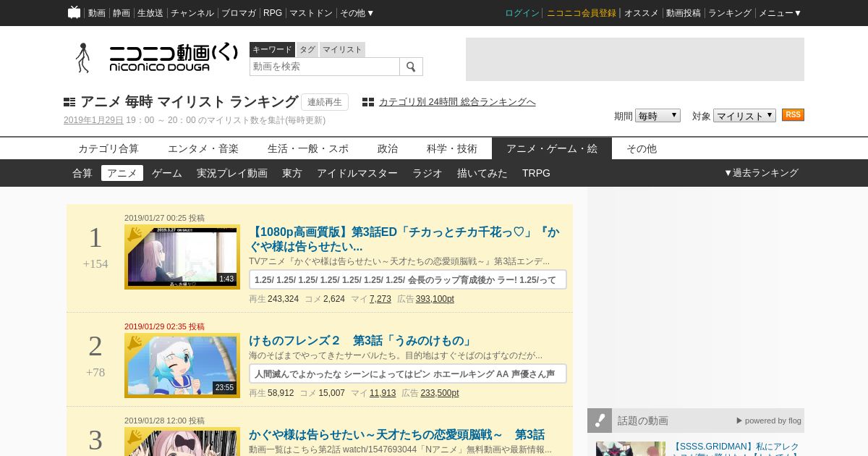Open the 対象 dropdown showing マイリスト

(x=744, y=116)
